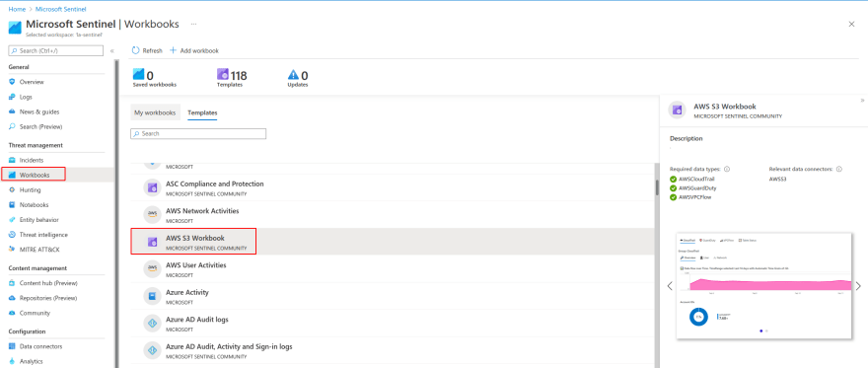Click info icon next to Required data types
This screenshot has height=368, width=868.
[x=727, y=170]
